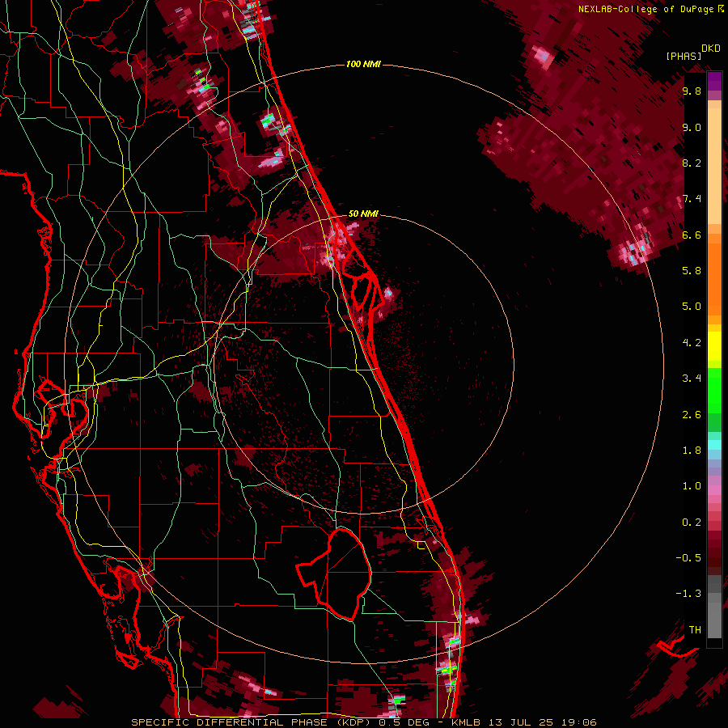
Task: Click the purple top segment of color scale
Action: (714, 81)
